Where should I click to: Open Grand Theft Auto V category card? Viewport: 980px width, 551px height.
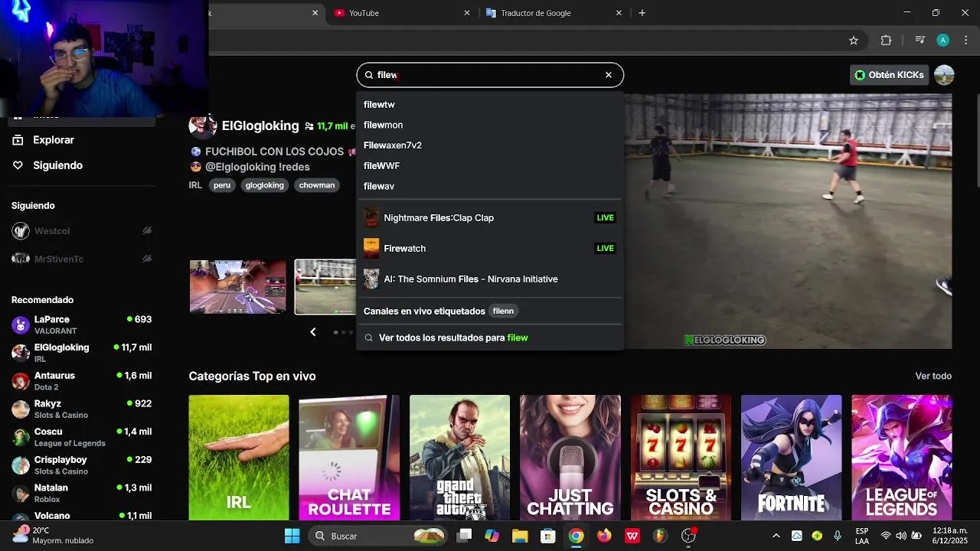pyautogui.click(x=459, y=458)
